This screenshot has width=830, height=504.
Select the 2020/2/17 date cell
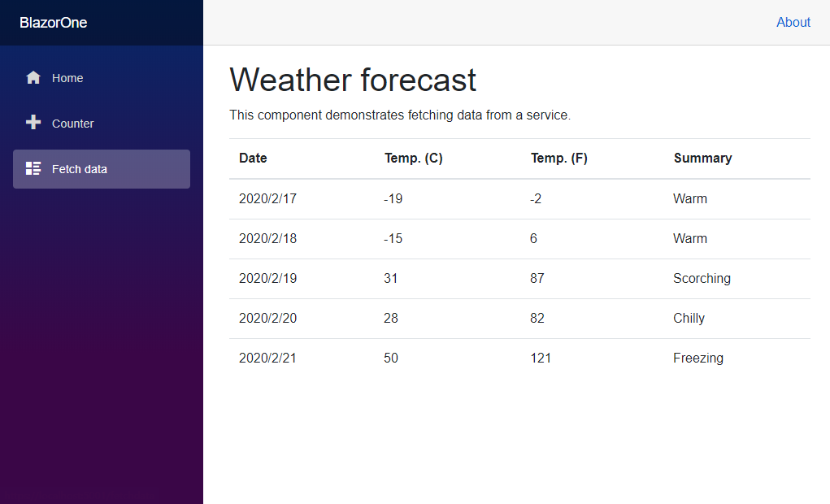267,198
